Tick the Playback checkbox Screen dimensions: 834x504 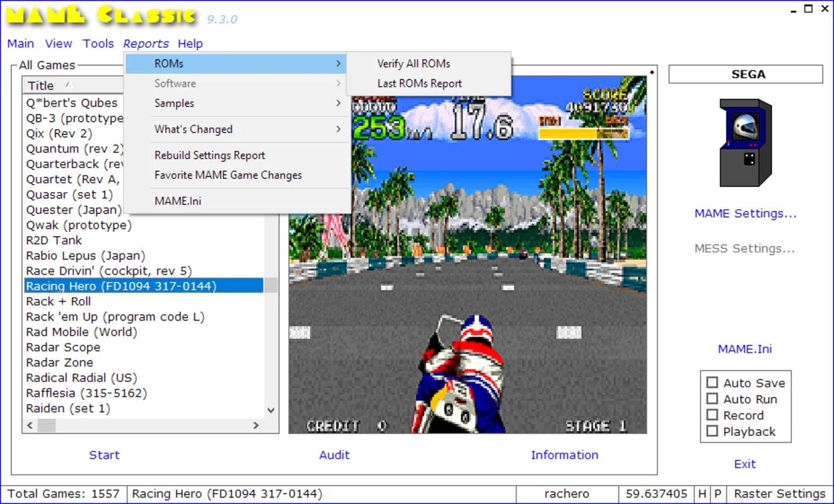(x=712, y=432)
